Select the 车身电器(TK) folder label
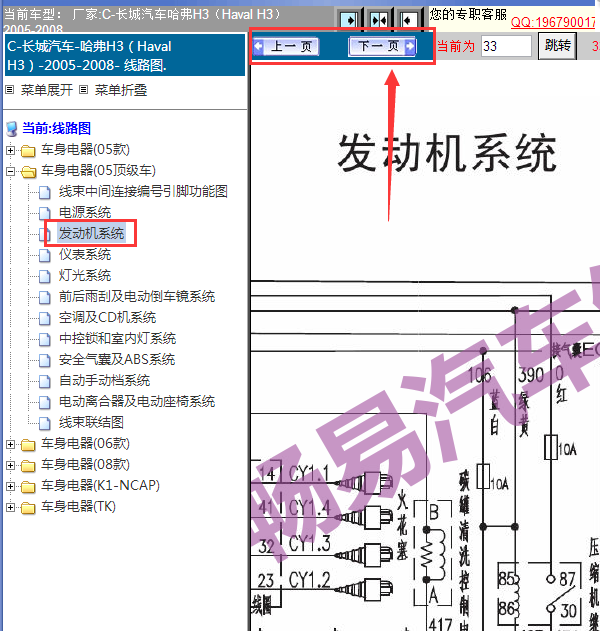600x631 pixels. pyautogui.click(x=78, y=507)
